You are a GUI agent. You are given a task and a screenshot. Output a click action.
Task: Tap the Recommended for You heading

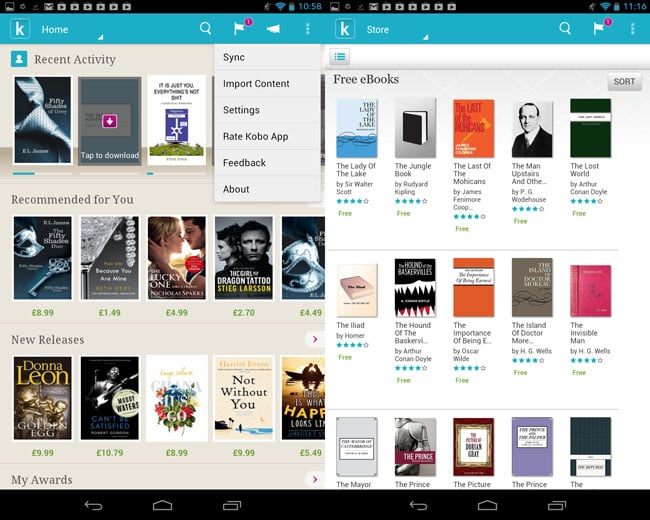[72, 199]
